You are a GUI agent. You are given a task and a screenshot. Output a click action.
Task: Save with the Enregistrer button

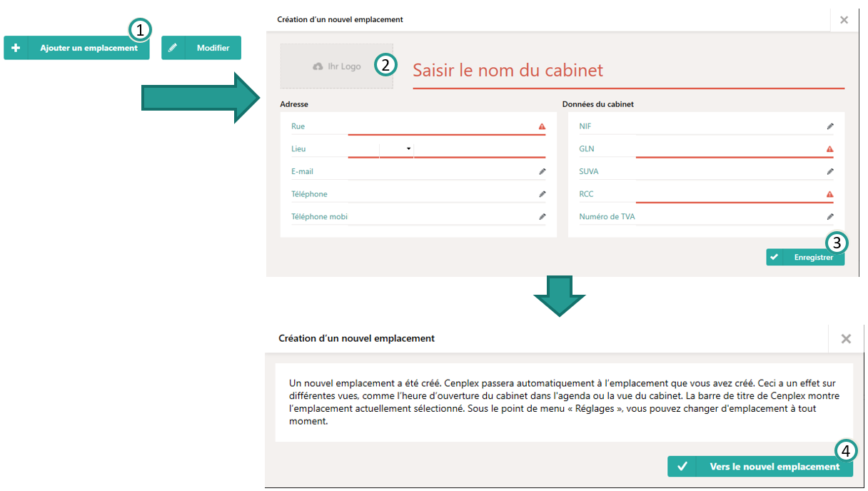click(805, 257)
